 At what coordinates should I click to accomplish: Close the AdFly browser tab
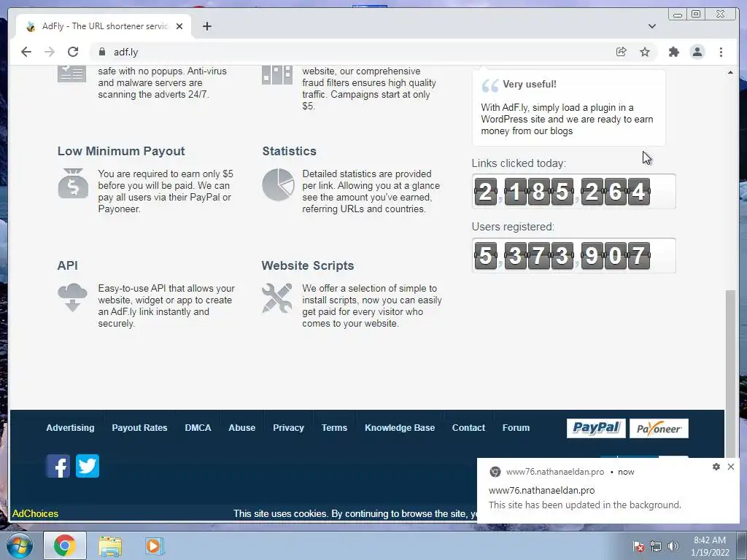(179, 26)
